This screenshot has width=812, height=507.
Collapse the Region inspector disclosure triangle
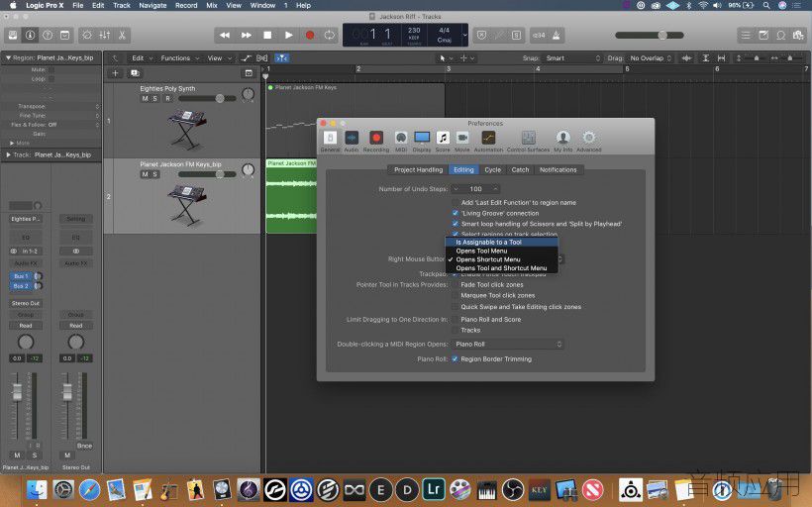8,58
